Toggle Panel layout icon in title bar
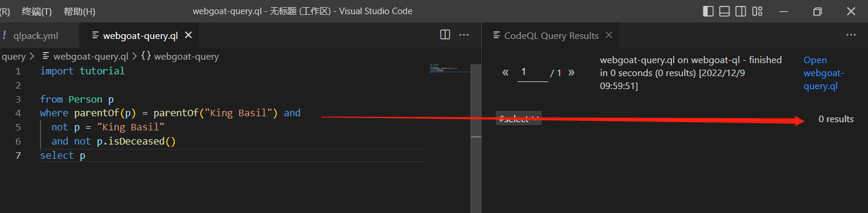The height and width of the screenshot is (213, 868). [x=725, y=11]
